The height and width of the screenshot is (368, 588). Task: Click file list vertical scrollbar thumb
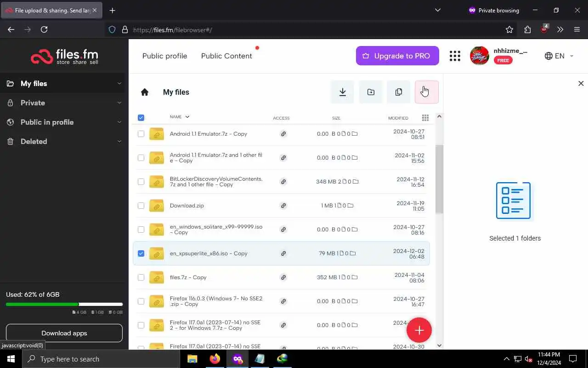point(439,179)
